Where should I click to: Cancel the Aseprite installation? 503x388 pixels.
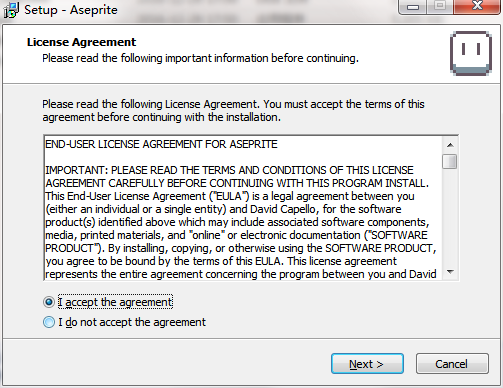[x=452, y=364]
